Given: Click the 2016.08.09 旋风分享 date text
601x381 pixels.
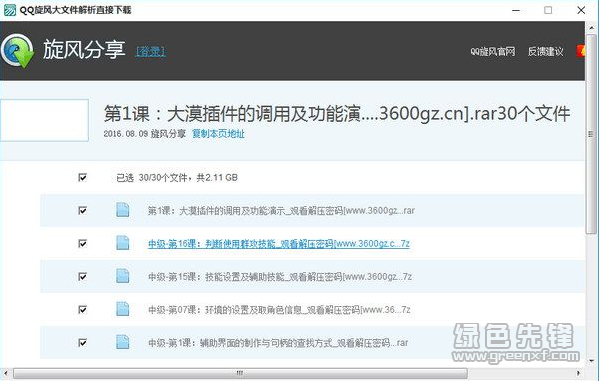Looking at the screenshot, I should point(145,134).
